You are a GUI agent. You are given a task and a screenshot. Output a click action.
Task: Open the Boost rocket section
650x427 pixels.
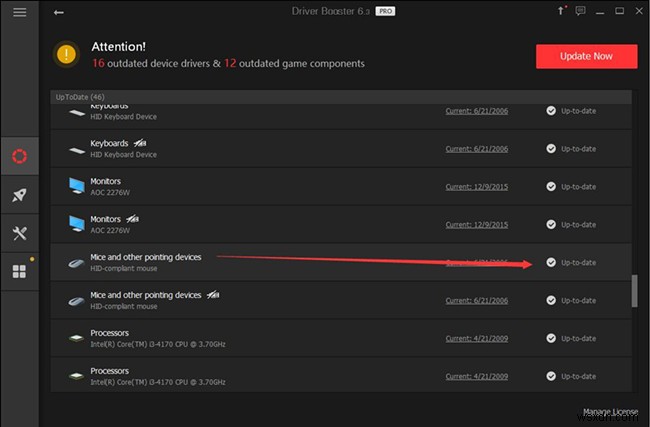20,195
